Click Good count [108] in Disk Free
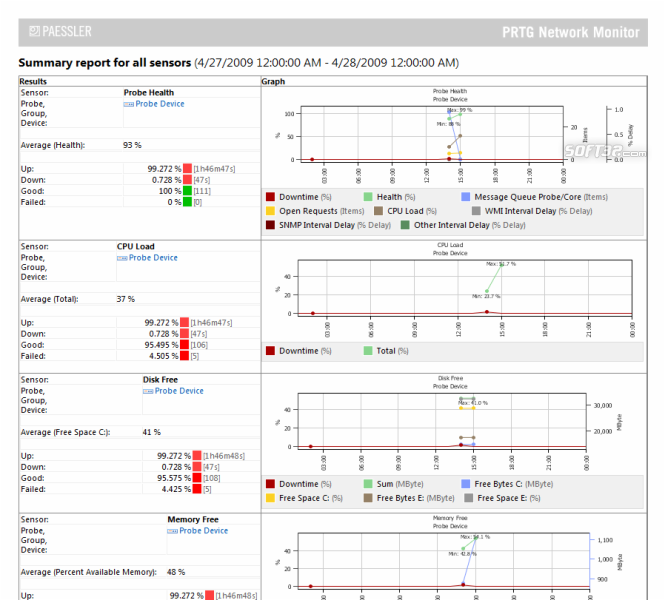This screenshot has width=665, height=600. (212, 478)
